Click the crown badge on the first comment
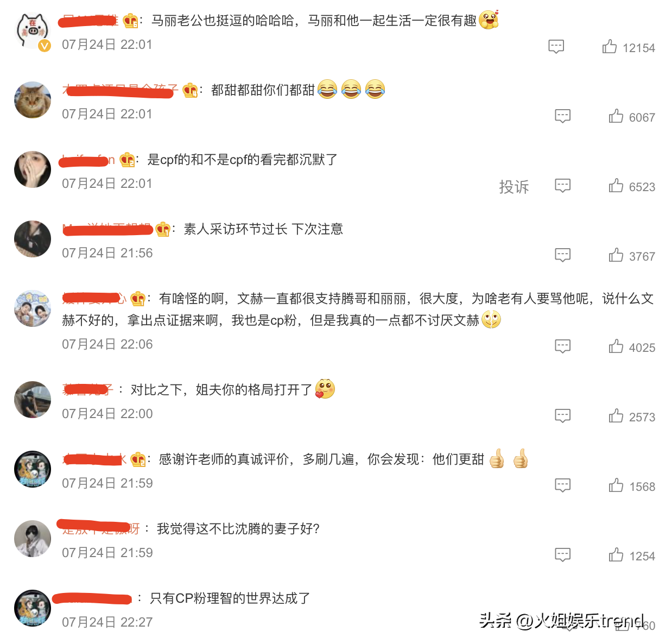659x644 pixels. [x=130, y=21]
